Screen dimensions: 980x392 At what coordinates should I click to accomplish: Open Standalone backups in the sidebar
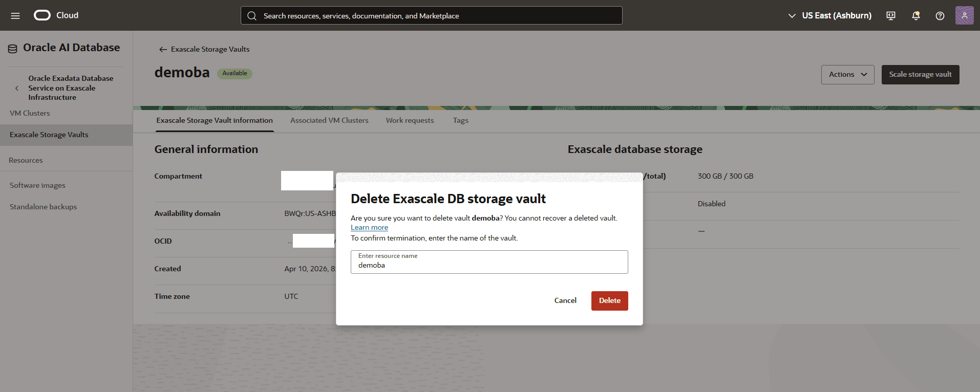click(43, 207)
